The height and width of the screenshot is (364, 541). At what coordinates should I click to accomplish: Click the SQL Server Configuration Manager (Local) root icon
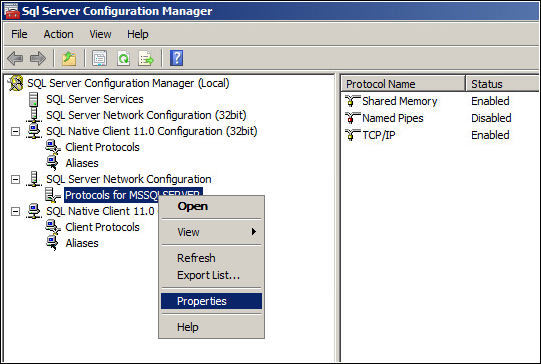pyautogui.click(x=16, y=83)
